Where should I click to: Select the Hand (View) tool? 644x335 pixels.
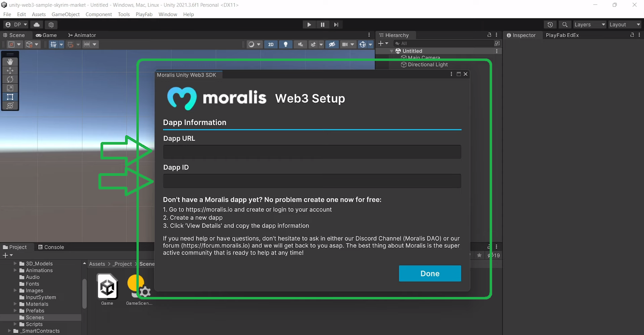pyautogui.click(x=10, y=62)
